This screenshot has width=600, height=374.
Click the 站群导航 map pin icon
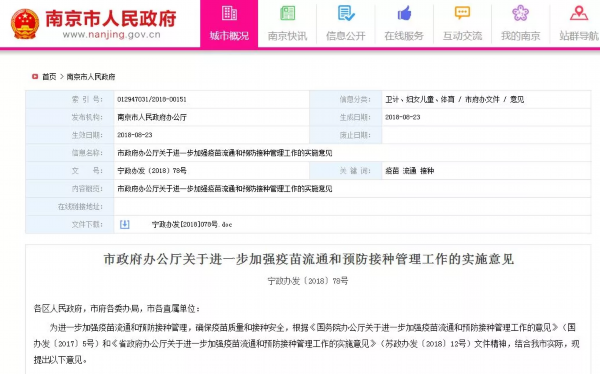click(579, 13)
